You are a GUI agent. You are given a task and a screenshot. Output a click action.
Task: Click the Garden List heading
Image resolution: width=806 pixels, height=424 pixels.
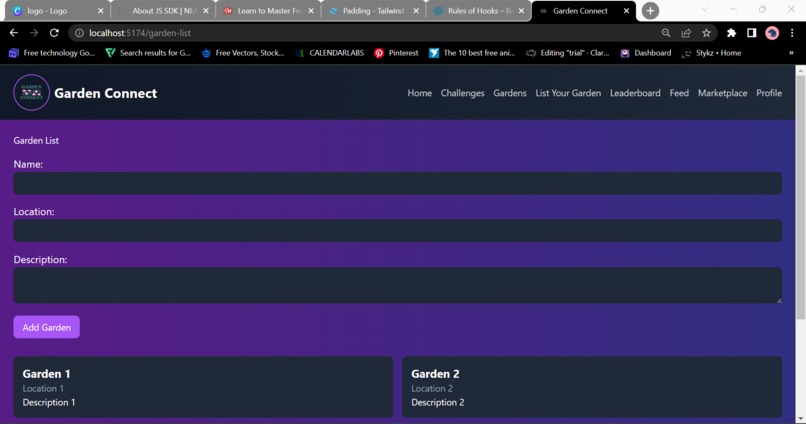(36, 140)
